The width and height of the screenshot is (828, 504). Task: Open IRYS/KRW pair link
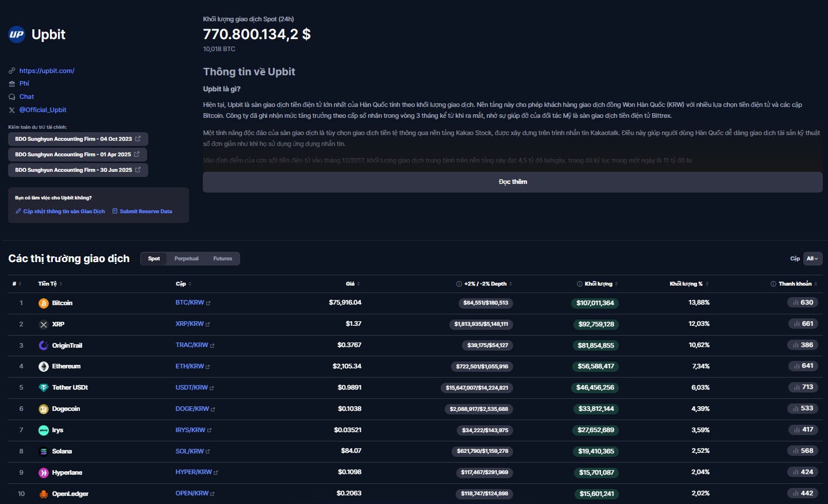click(190, 430)
